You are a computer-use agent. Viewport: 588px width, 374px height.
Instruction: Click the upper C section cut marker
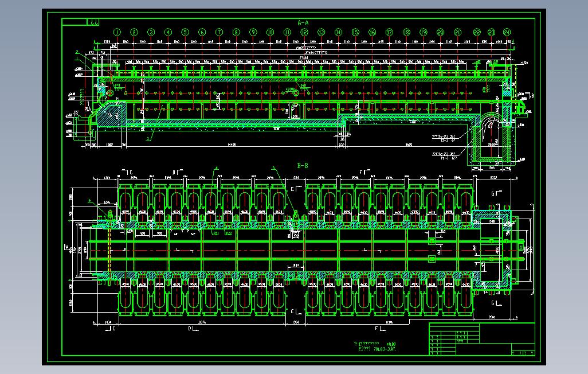pyautogui.click(x=127, y=172)
